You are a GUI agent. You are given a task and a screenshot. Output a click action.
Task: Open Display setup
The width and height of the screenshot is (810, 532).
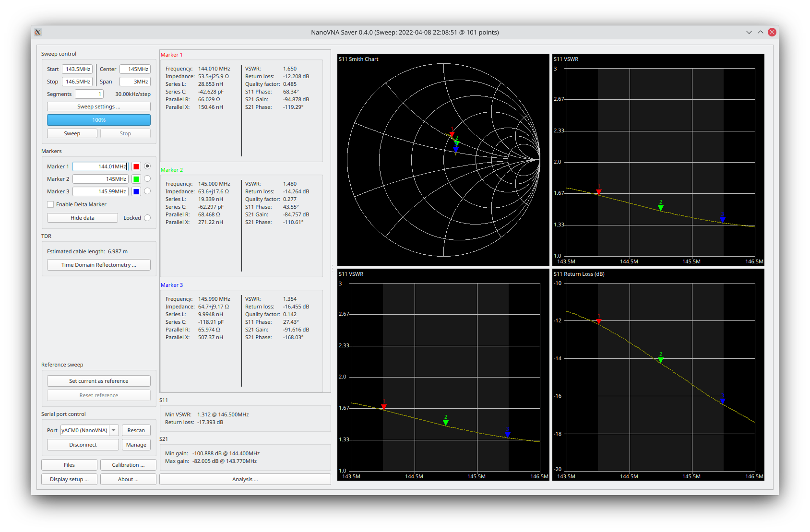coord(69,479)
